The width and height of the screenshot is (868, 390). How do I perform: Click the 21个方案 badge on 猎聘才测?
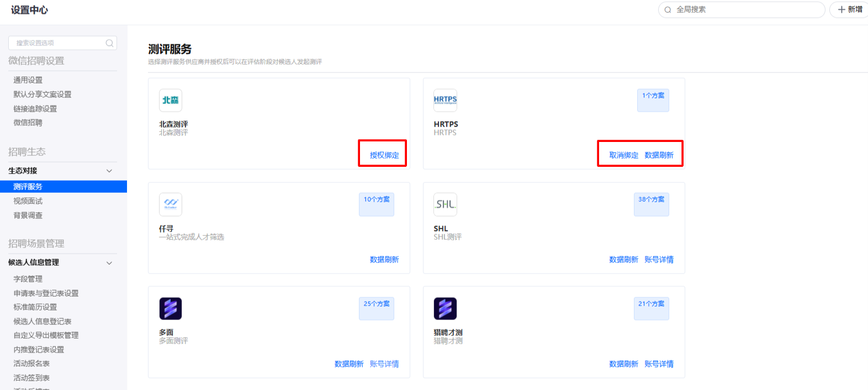click(652, 309)
